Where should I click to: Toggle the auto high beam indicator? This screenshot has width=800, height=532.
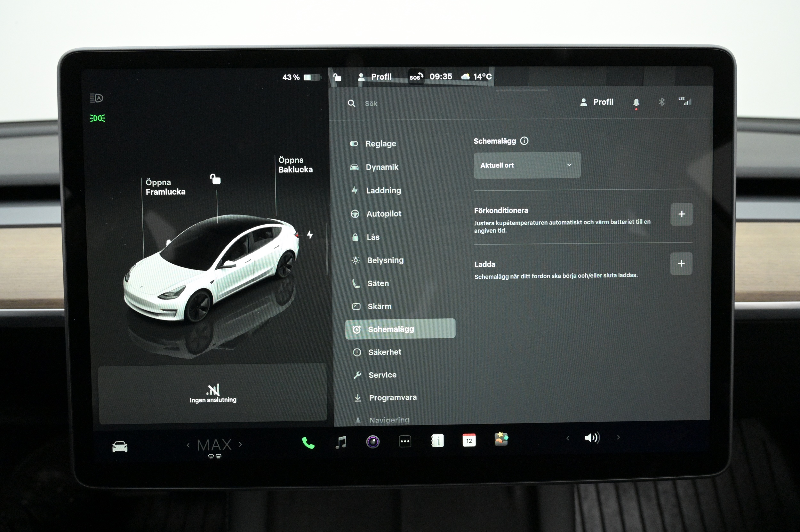point(96,98)
